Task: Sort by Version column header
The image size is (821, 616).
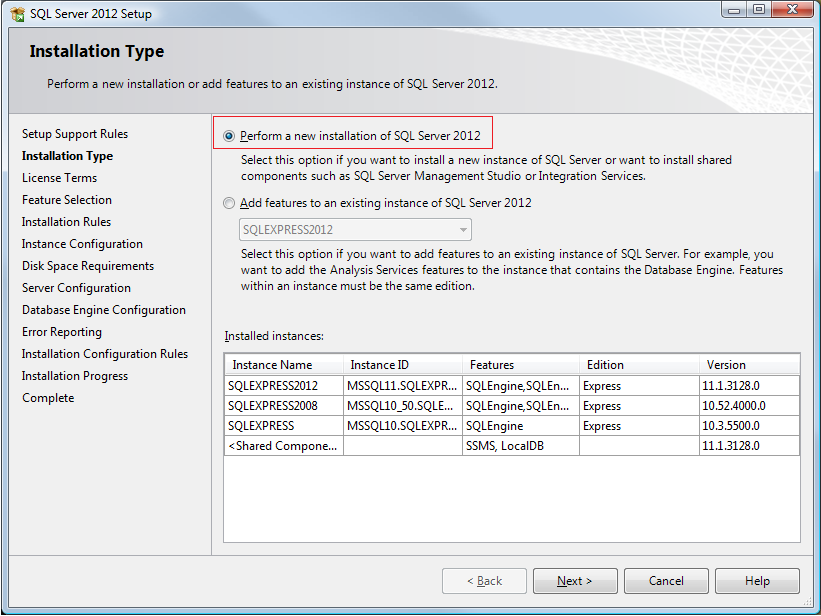Action: tap(749, 365)
